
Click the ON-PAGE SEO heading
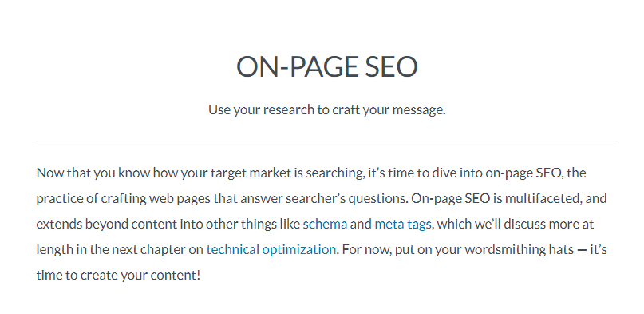pyautogui.click(x=327, y=66)
